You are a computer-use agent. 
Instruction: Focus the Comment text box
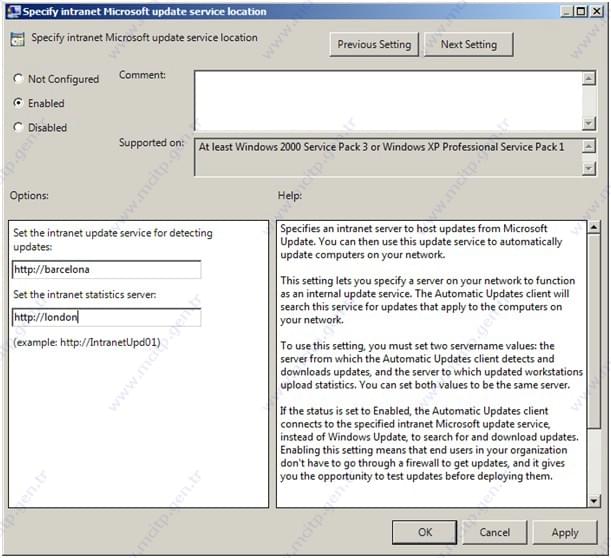click(x=388, y=101)
